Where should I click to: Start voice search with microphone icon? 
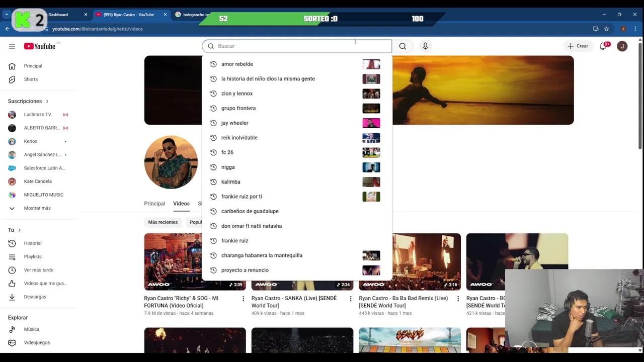(425, 46)
